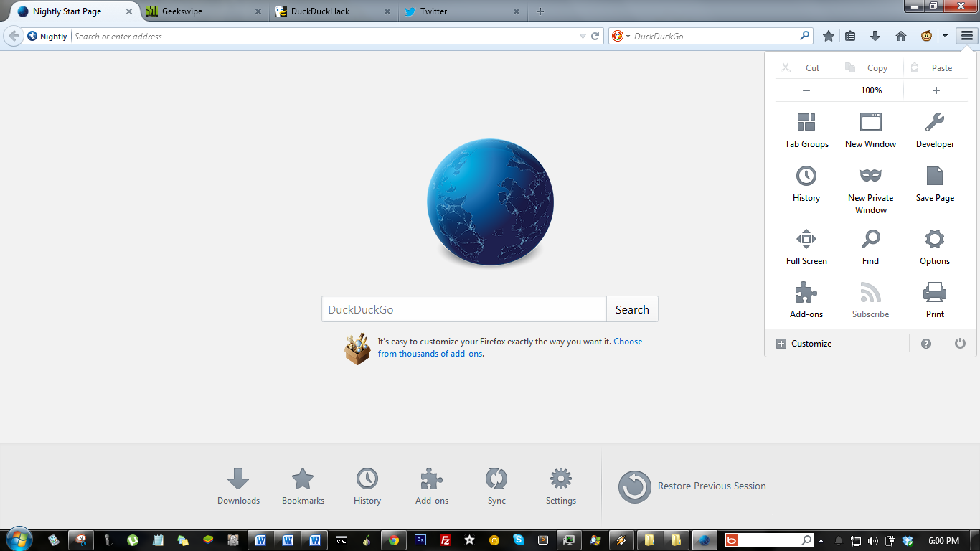Show bookmarks list toolbar icon
The height and width of the screenshot is (551, 980).
(x=850, y=36)
